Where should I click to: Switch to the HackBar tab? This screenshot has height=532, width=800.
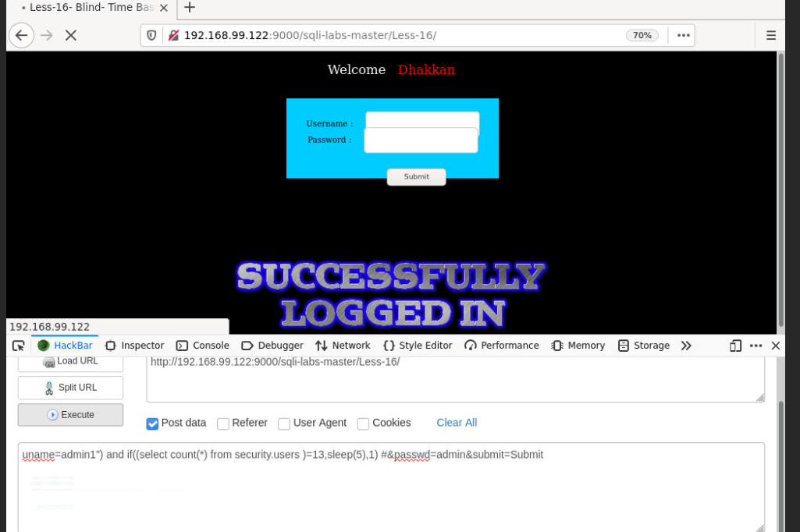[66, 346]
